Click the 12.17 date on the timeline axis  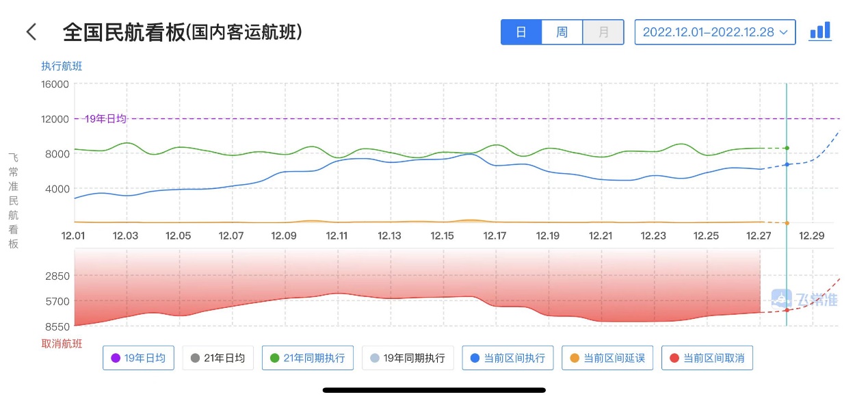(x=495, y=236)
